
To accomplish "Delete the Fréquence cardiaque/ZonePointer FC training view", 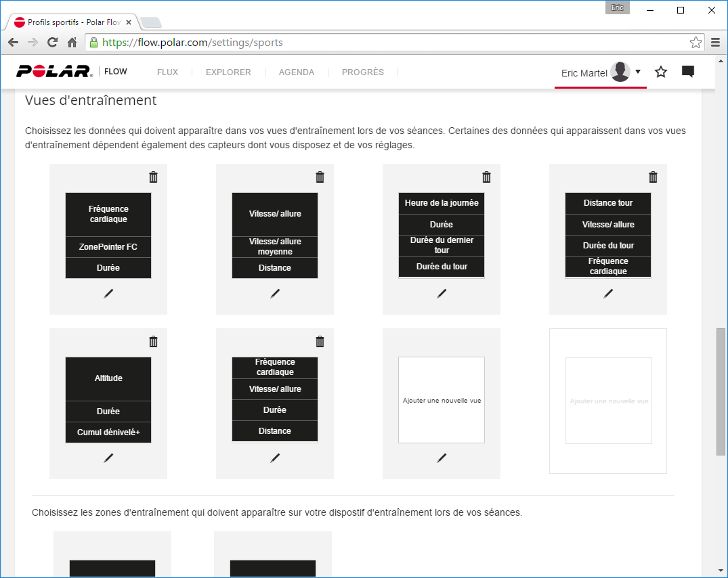I will pyautogui.click(x=153, y=177).
